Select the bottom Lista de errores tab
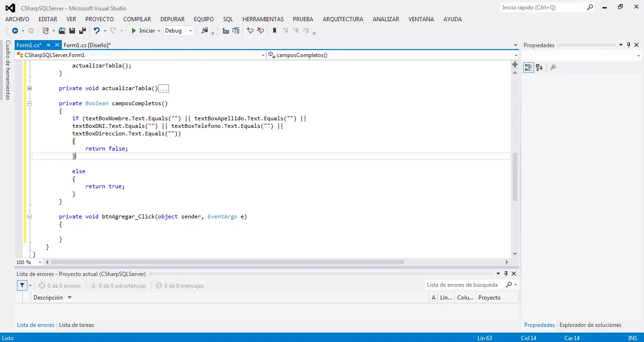Viewport: 644px width, 342px height. click(x=36, y=325)
